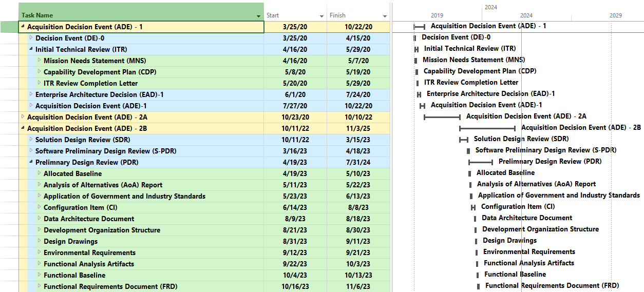Open the Finish column dropdown arrow
Viewport: 644px width, 292px height.
point(385,16)
